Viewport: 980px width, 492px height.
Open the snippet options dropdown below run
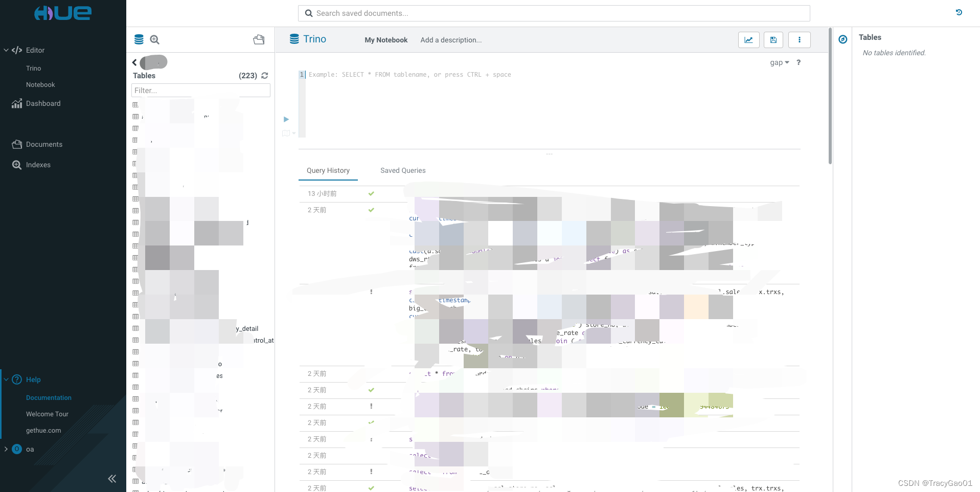tap(289, 133)
